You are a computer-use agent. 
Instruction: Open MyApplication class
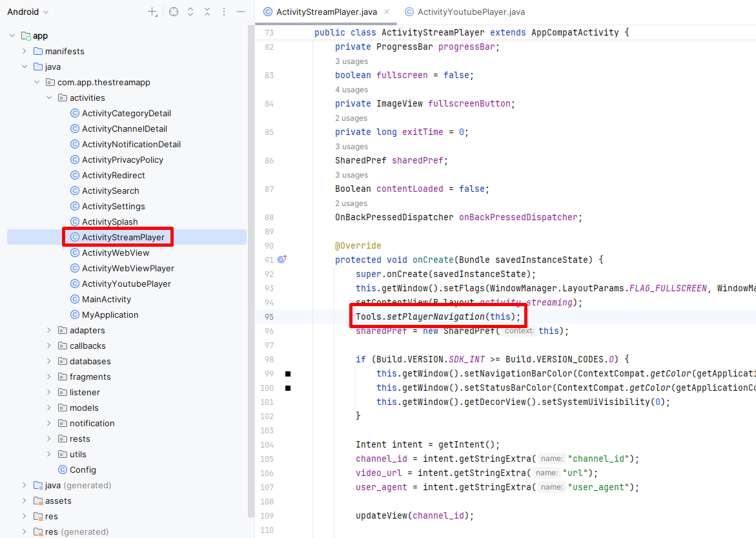point(105,315)
